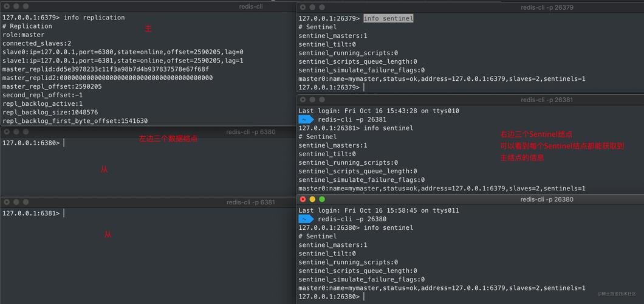Click 'master_repl_offset:2590205'

coord(52,86)
